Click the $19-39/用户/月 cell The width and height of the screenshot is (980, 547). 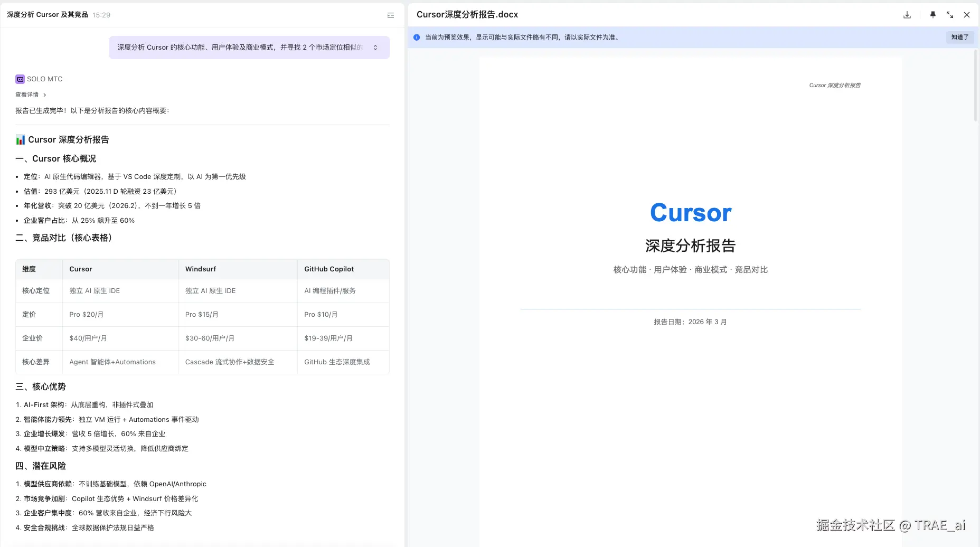coord(328,338)
